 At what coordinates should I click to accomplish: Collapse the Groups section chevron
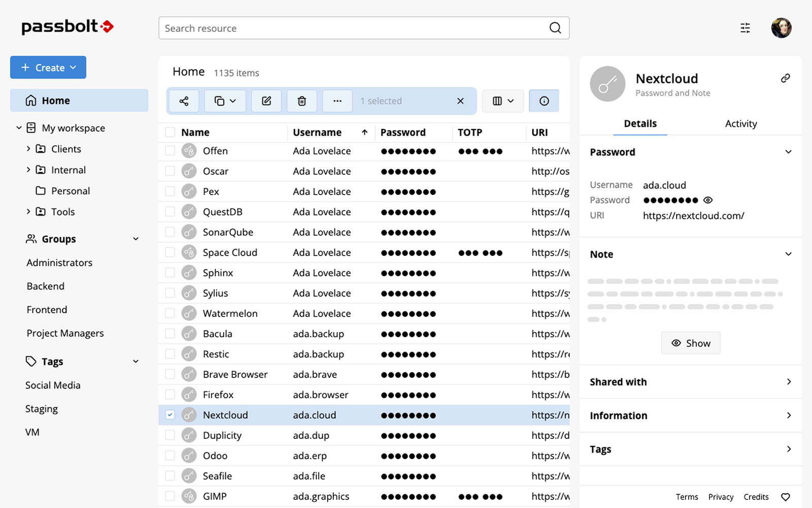[136, 239]
